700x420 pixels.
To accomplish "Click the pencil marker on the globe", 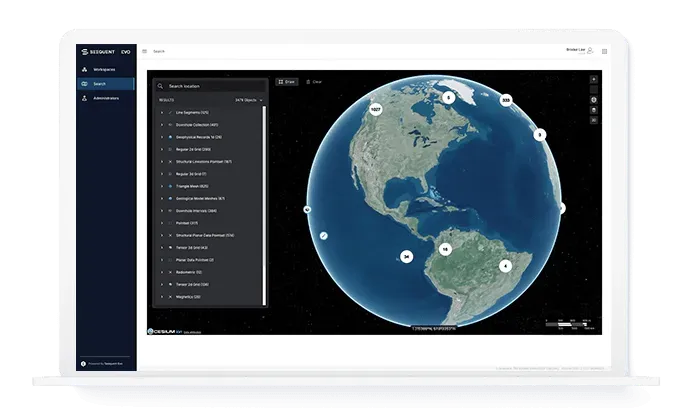I will pyautogui.click(x=324, y=236).
